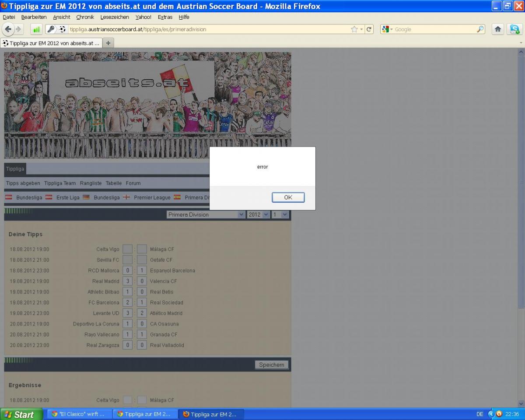Click the Real Madrid home score field
525x420 pixels.
pyautogui.click(x=127, y=281)
